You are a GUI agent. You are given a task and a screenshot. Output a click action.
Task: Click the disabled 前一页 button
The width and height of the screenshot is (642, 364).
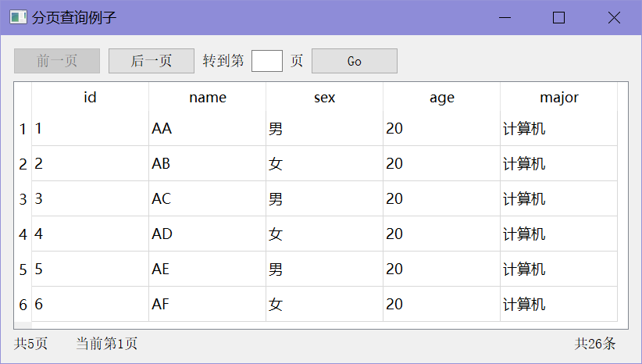click(x=57, y=61)
